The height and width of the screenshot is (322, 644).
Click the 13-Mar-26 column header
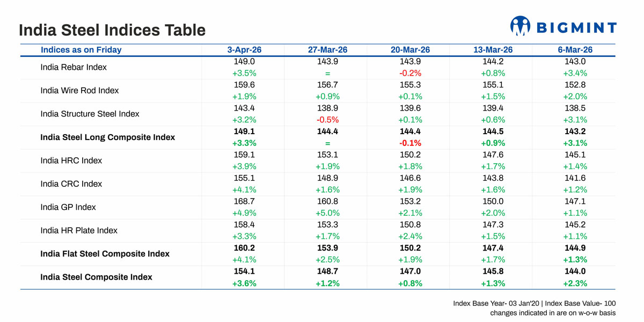tap(493, 50)
